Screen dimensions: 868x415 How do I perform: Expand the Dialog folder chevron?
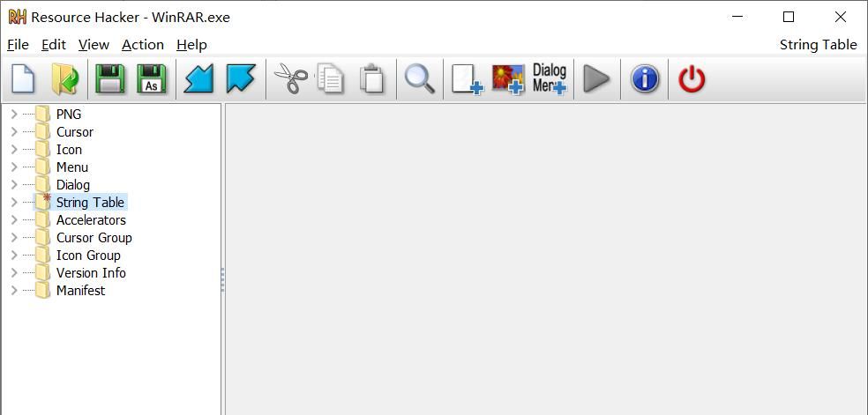pos(14,184)
